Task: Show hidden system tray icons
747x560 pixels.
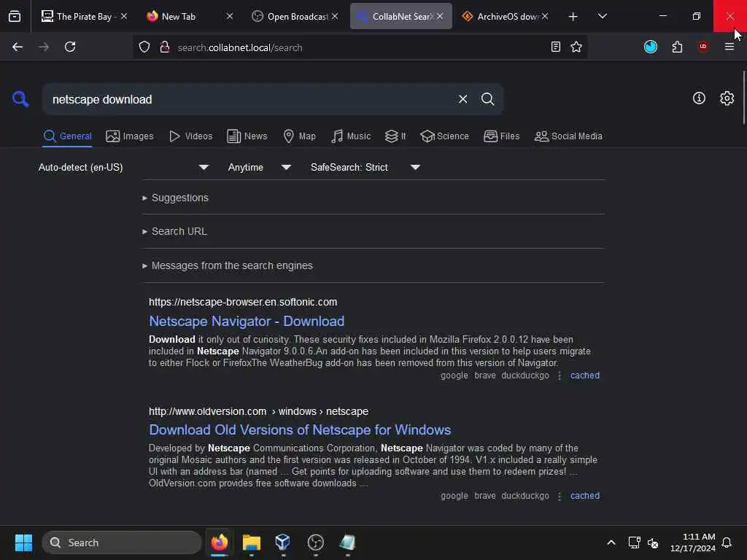Action: pos(611,542)
